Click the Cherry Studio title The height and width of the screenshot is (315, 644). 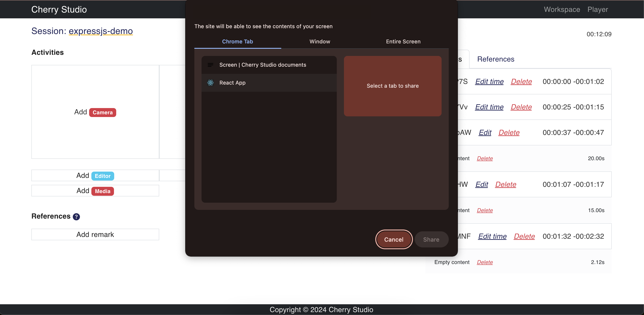(x=59, y=9)
